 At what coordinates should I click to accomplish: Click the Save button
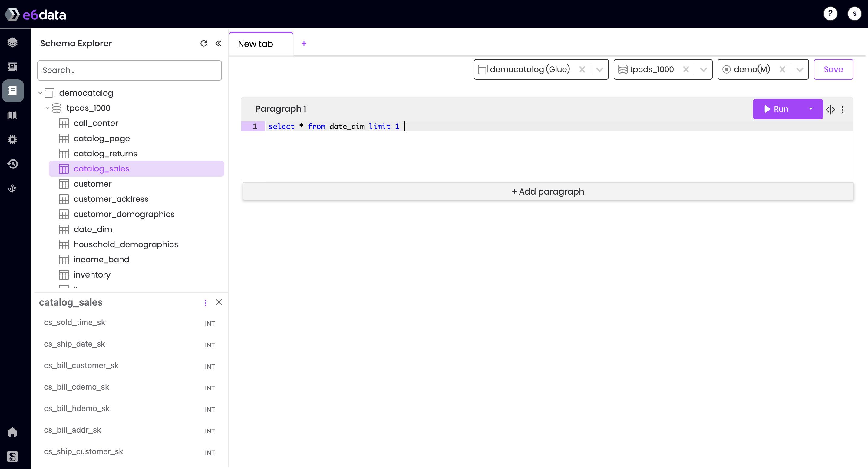click(x=833, y=69)
